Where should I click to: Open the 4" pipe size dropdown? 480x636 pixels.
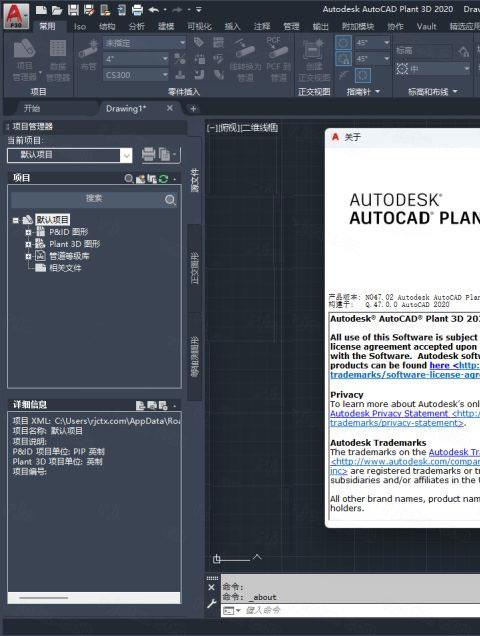[136, 59]
